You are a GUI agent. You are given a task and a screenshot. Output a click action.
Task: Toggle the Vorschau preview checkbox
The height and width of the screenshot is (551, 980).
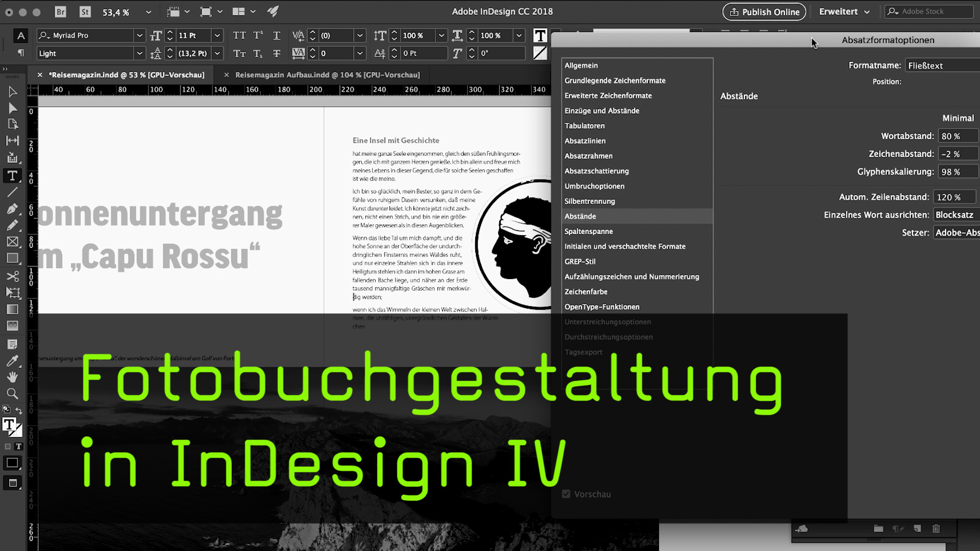point(566,494)
